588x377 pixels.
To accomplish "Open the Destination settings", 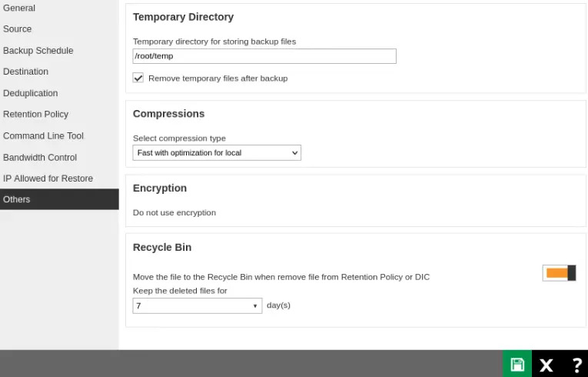I will click(x=25, y=72).
